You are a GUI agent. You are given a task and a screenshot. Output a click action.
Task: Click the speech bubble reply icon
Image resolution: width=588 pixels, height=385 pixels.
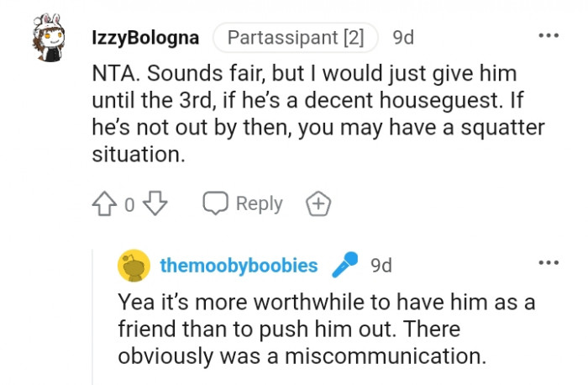(x=217, y=204)
